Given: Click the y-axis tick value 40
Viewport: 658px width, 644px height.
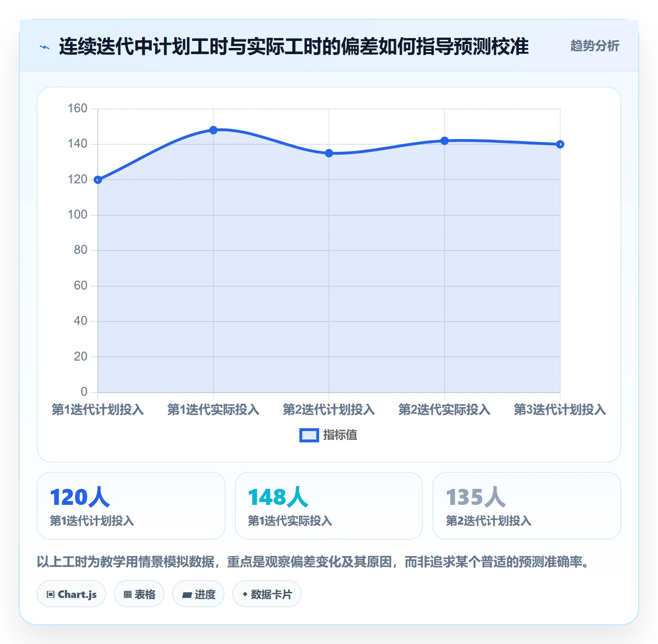Looking at the screenshot, I should (x=81, y=321).
